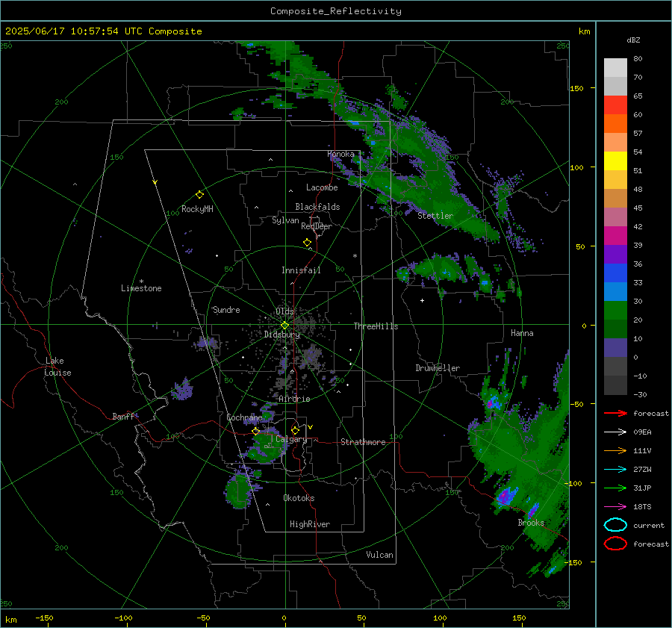Click the cyan 'current' ellipse legend symbol
This screenshot has height=628, width=672.
[x=615, y=525]
